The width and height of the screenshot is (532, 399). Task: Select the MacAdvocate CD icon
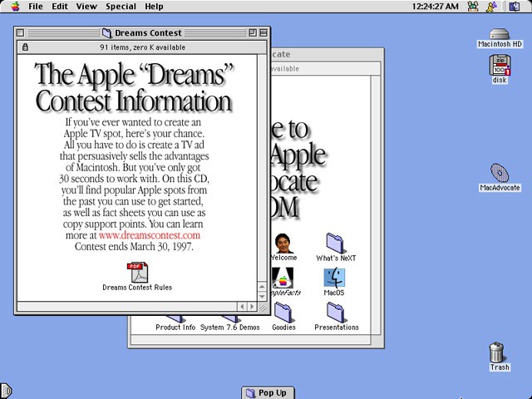(x=500, y=173)
